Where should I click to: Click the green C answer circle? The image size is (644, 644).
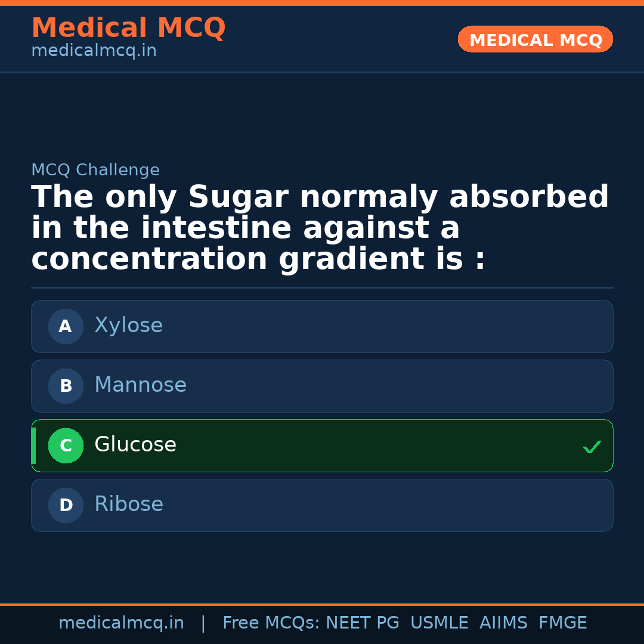pos(66,445)
